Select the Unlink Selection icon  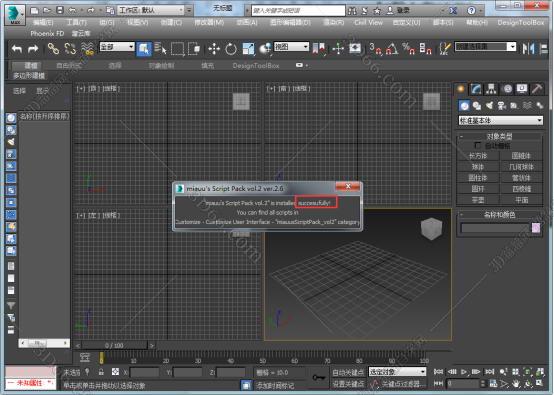(70, 49)
